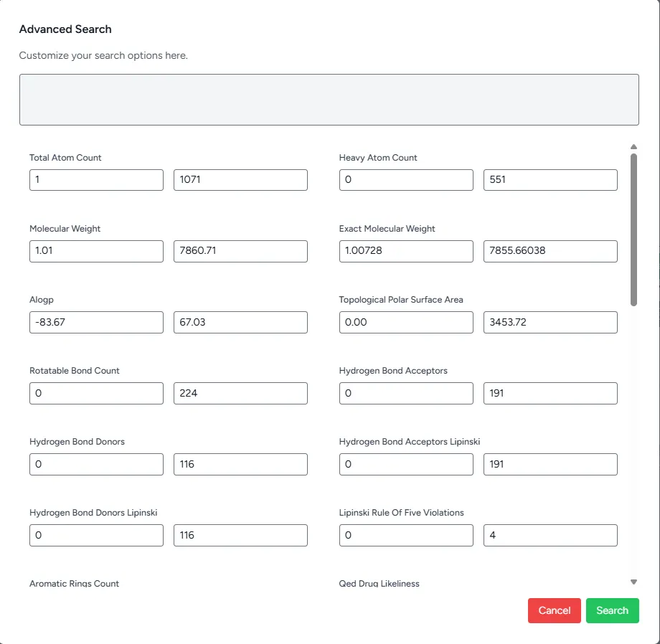Select Lipinski Rule Of Five Violations maximum field
The width and height of the screenshot is (660, 644).
[x=550, y=535]
